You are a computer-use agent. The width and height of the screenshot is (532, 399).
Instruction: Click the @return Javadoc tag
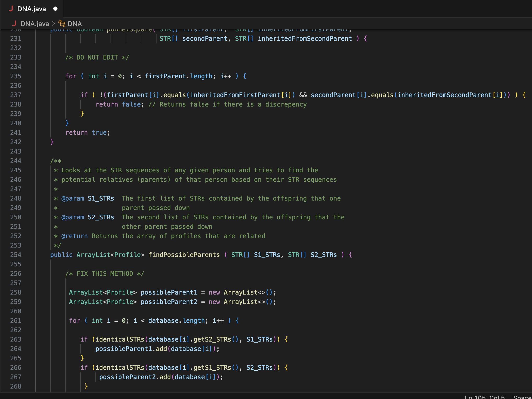tap(74, 236)
